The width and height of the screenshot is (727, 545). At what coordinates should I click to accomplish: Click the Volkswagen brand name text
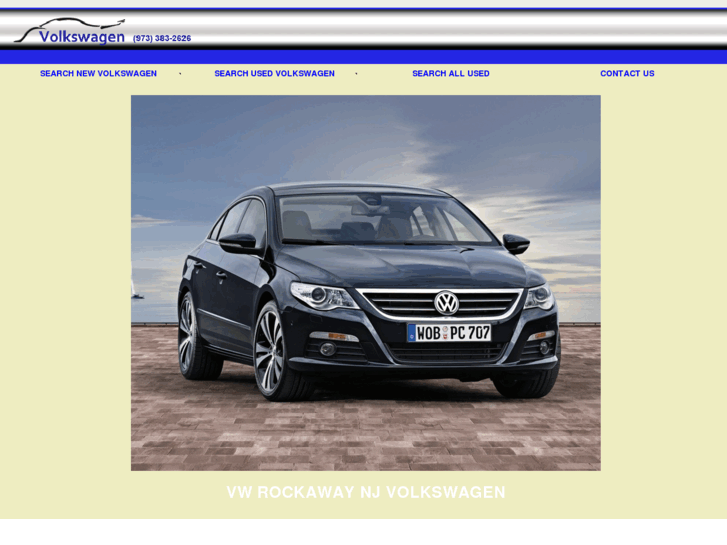pyautogui.click(x=82, y=38)
